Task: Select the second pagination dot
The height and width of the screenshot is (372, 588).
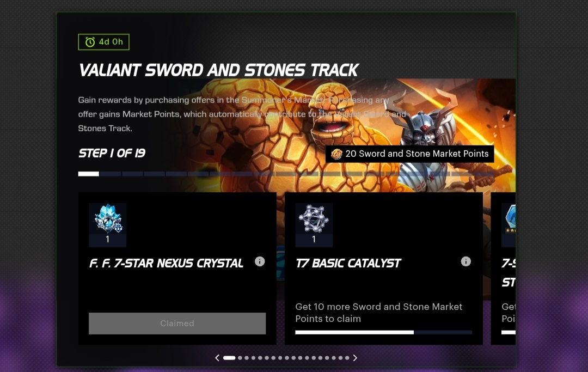Action: tap(240, 358)
